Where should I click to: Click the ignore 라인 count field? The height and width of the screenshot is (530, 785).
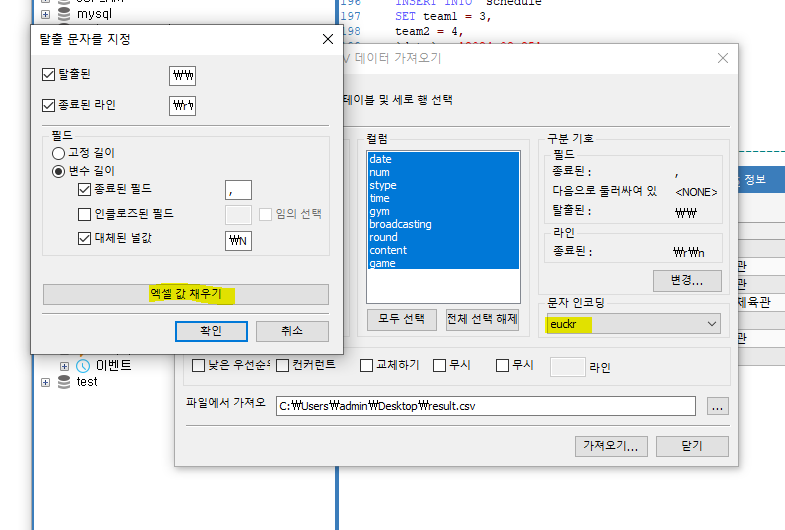point(567,367)
